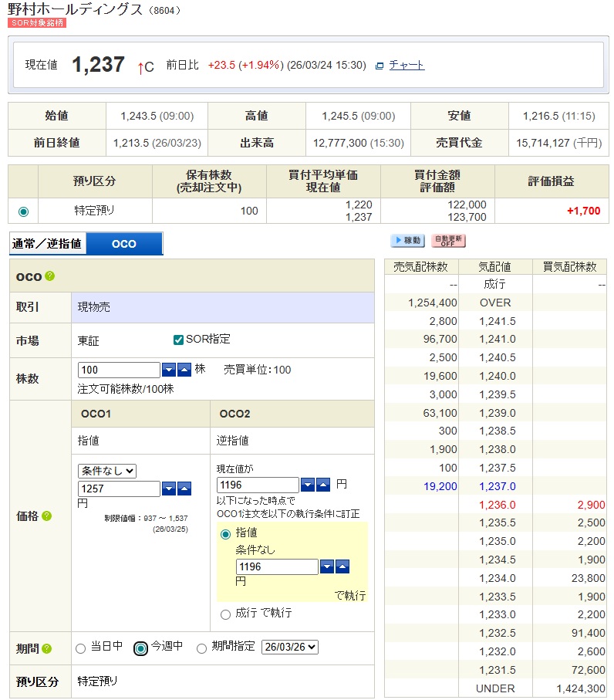Select the 当日中 period radio button
614x700 pixels.
(x=81, y=648)
